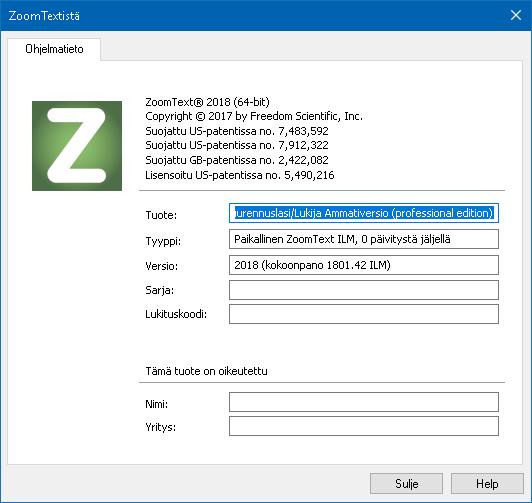
Task: Click the empty Lukituskoodi field
Action: pyautogui.click(x=364, y=314)
